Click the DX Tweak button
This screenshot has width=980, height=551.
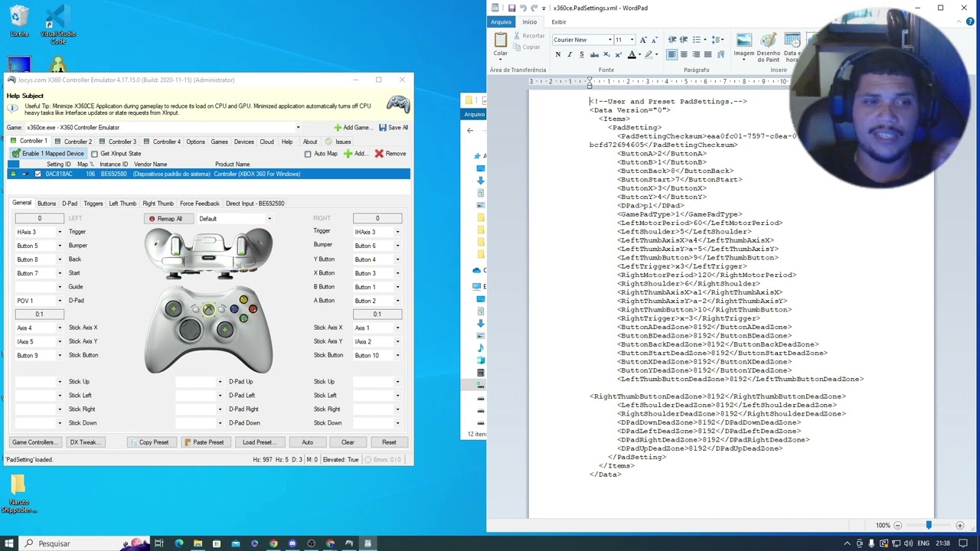point(83,442)
